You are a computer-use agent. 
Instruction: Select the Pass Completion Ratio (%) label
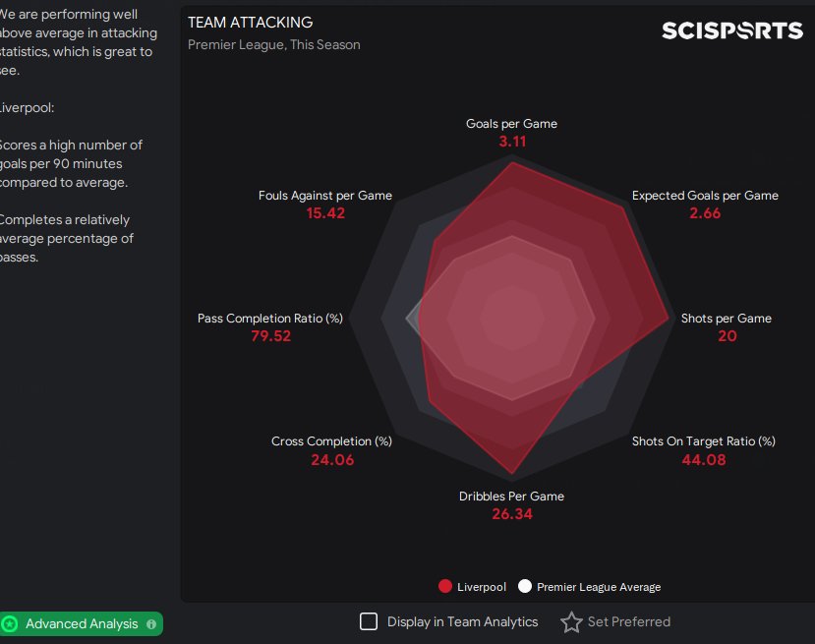point(270,319)
